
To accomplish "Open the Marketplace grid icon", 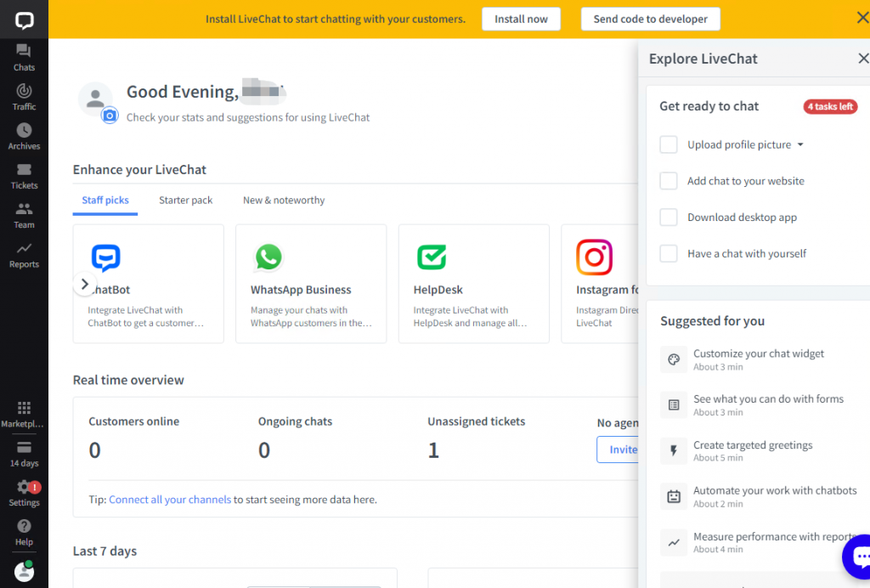I will click(x=24, y=408).
